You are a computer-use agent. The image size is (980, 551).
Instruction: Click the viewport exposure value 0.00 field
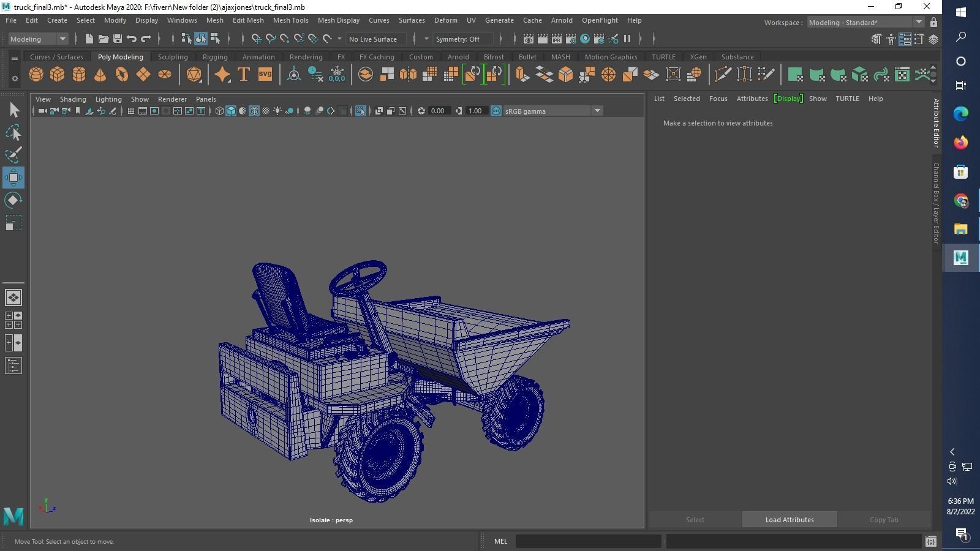coord(438,111)
